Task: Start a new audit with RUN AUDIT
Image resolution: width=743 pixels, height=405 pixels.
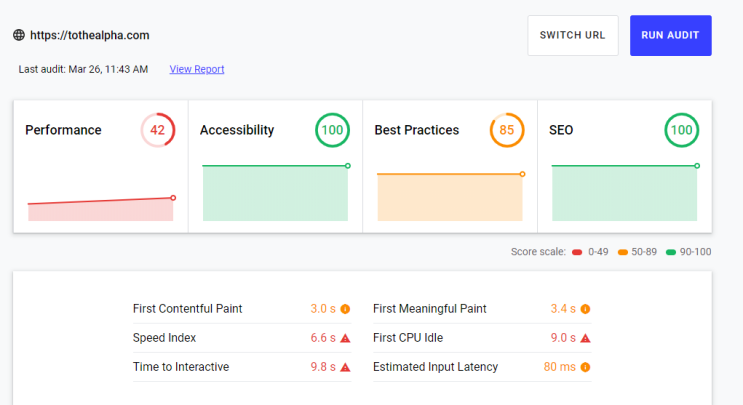Action: click(671, 36)
